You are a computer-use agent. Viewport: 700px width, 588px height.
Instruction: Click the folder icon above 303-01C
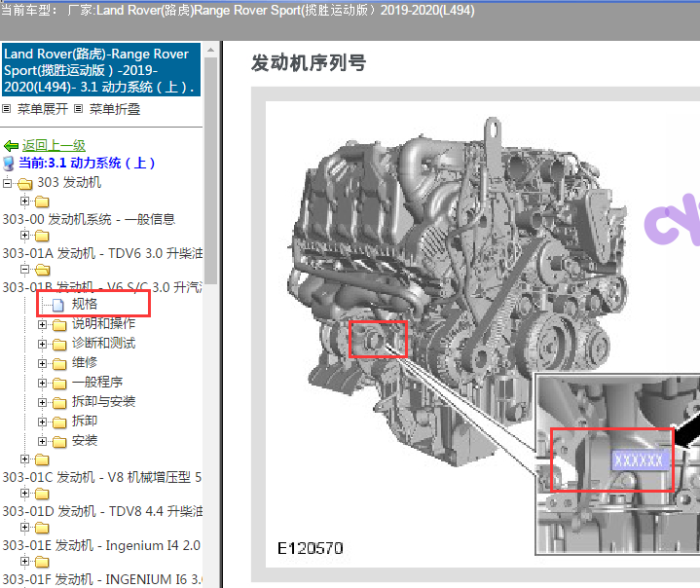(42, 459)
